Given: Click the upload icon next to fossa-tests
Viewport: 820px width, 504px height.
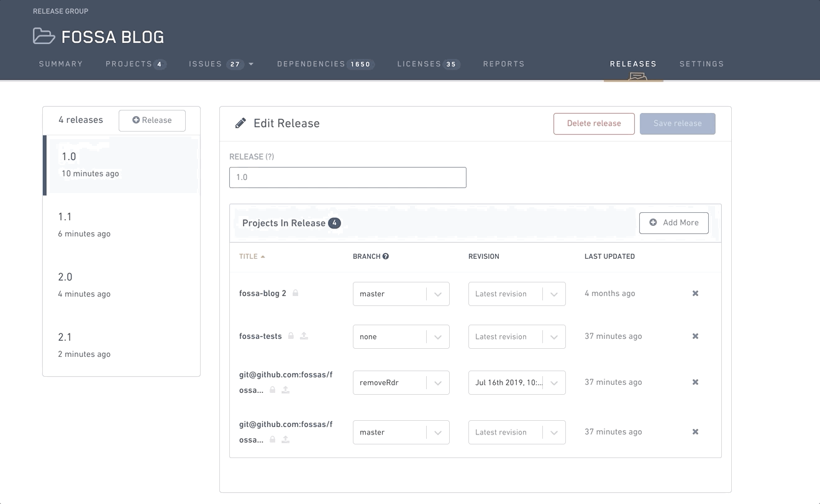Looking at the screenshot, I should [304, 336].
